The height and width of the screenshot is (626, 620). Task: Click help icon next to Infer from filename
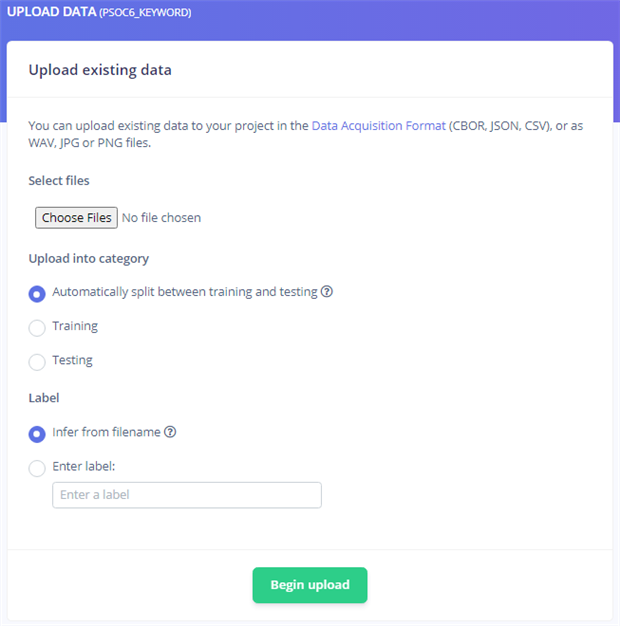click(170, 432)
